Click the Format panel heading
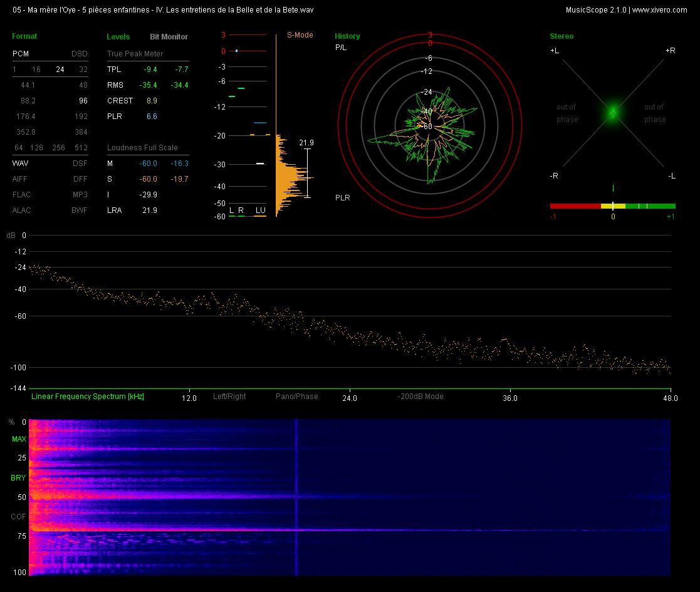700x592 pixels. click(24, 36)
